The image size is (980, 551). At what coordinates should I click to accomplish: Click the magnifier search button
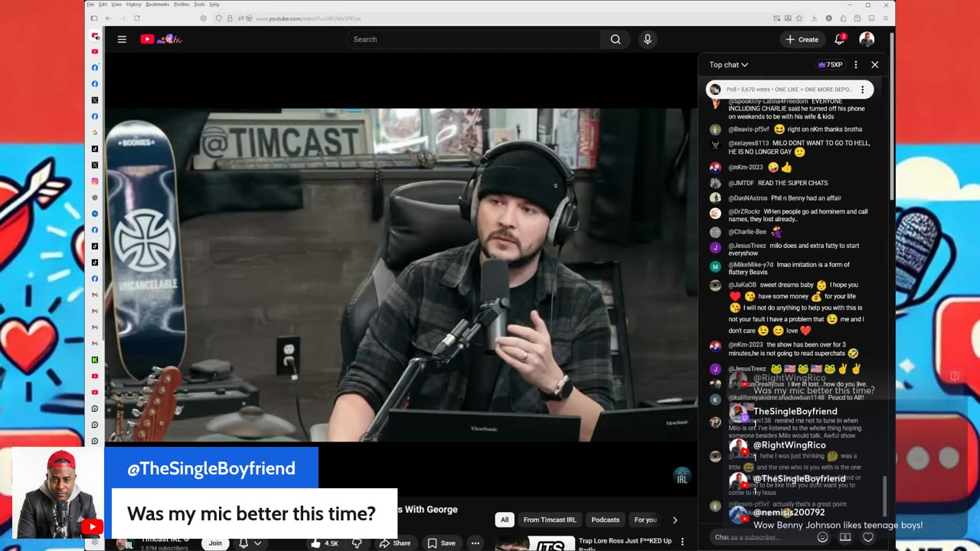[616, 39]
